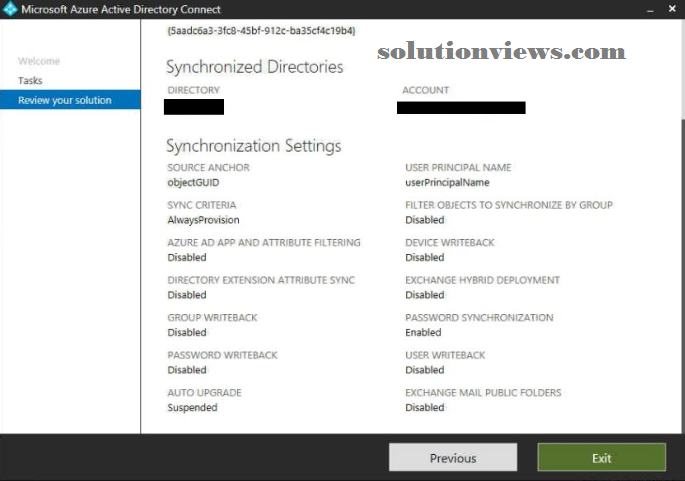Click Disabled under Password Writeback
The height and width of the screenshot is (481, 685).
pyautogui.click(x=187, y=370)
